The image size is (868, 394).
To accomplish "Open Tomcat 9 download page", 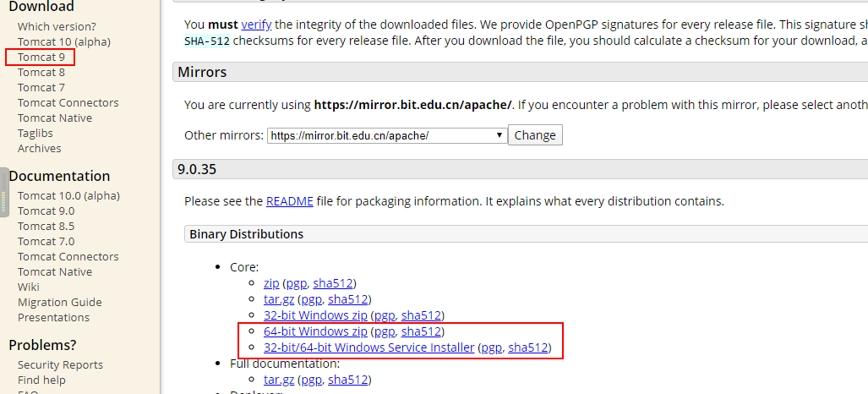I will [41, 57].
